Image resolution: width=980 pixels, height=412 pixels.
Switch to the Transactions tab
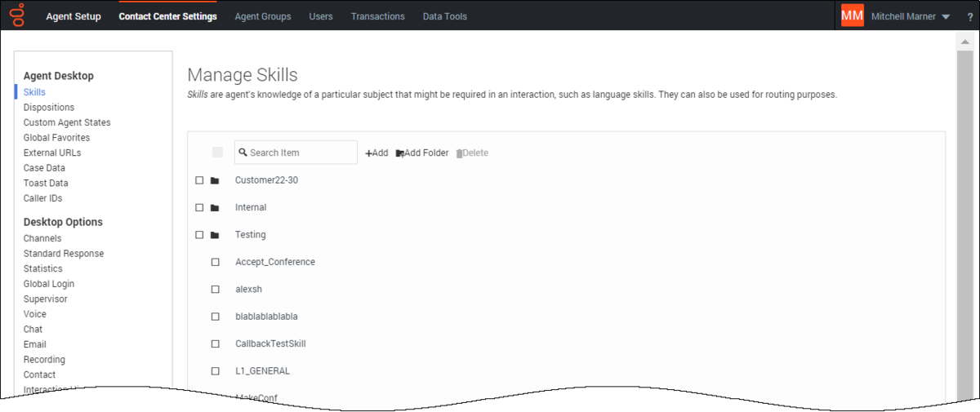(x=378, y=16)
